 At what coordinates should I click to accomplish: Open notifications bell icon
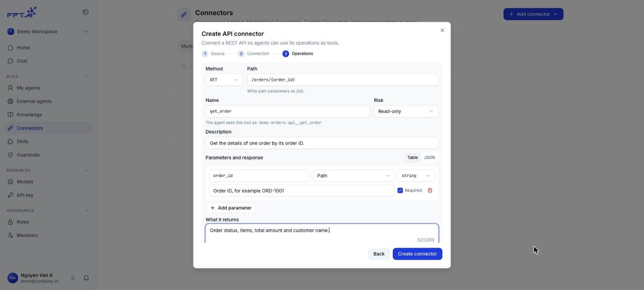[x=86, y=278]
